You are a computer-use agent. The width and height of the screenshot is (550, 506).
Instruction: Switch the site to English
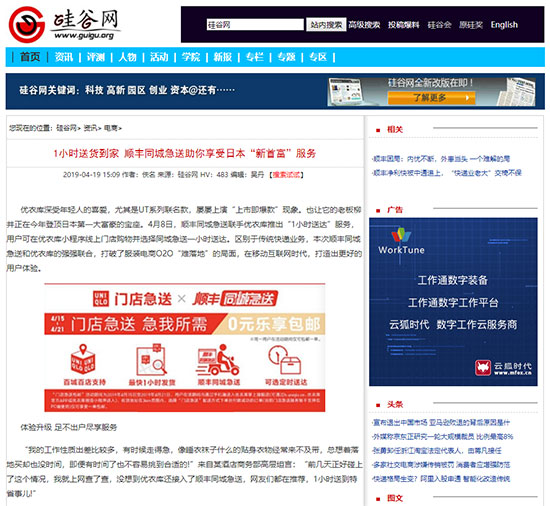[504, 25]
